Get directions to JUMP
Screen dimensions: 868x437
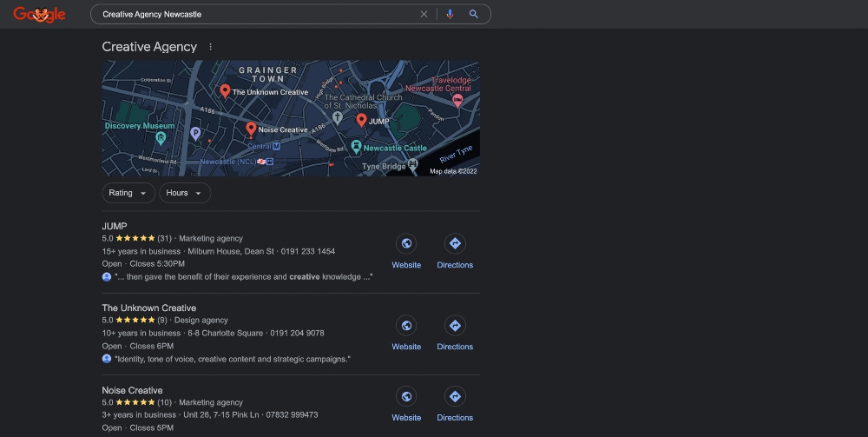coord(455,244)
